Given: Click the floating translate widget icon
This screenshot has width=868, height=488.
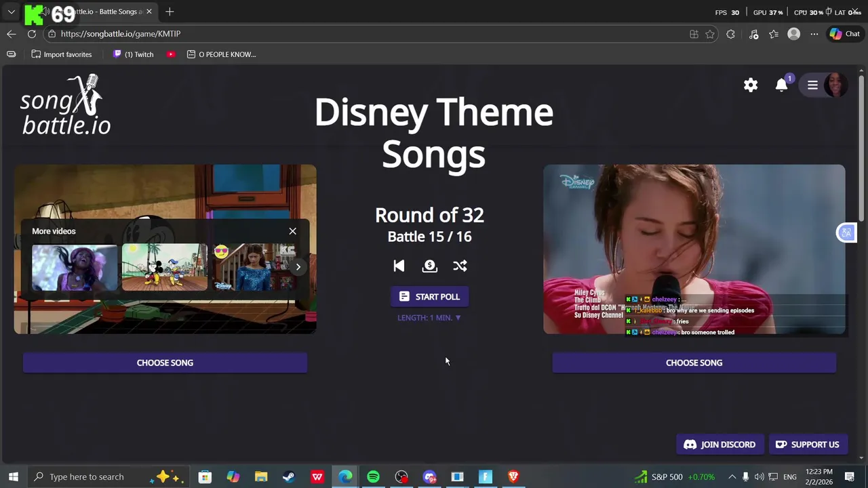Looking at the screenshot, I should (846, 233).
